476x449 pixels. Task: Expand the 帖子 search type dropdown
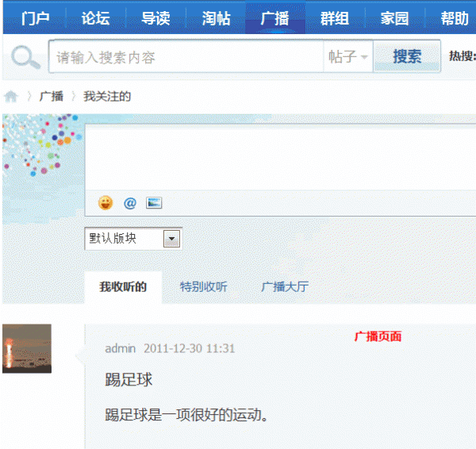tap(348, 57)
